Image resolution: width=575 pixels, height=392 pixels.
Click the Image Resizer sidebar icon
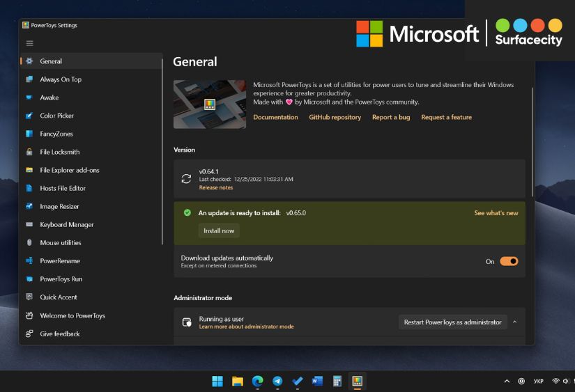29,206
